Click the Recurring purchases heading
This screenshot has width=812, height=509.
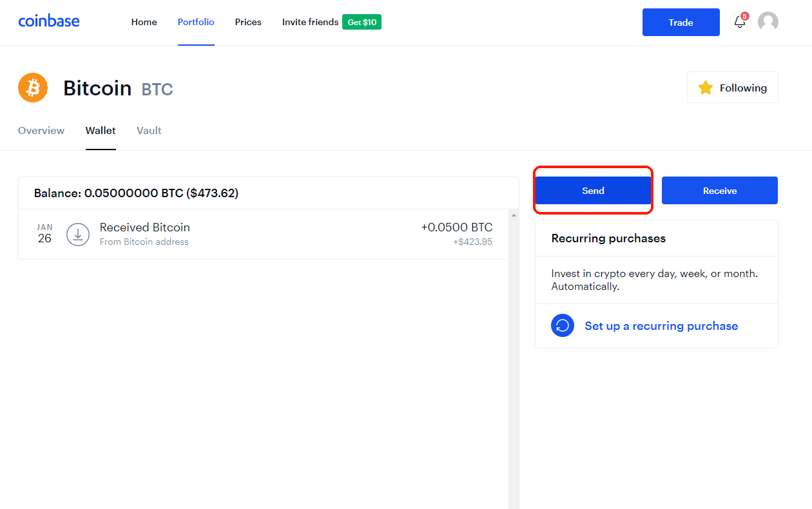click(x=608, y=238)
